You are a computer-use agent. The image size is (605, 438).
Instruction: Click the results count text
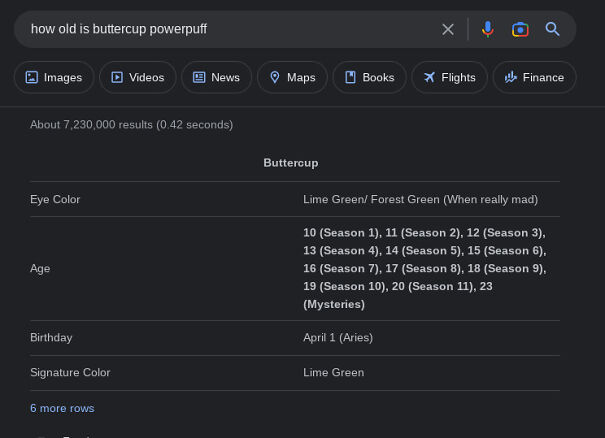(131, 125)
